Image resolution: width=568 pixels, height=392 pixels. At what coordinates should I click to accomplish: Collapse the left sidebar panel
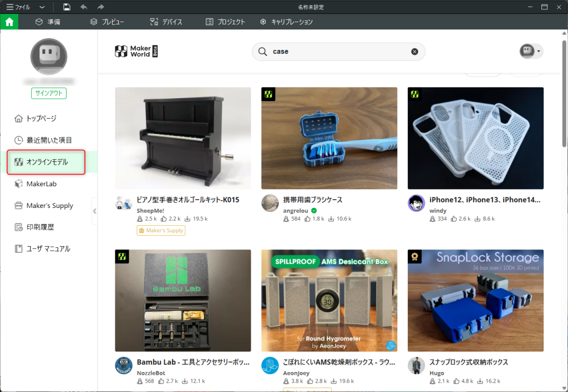94,211
